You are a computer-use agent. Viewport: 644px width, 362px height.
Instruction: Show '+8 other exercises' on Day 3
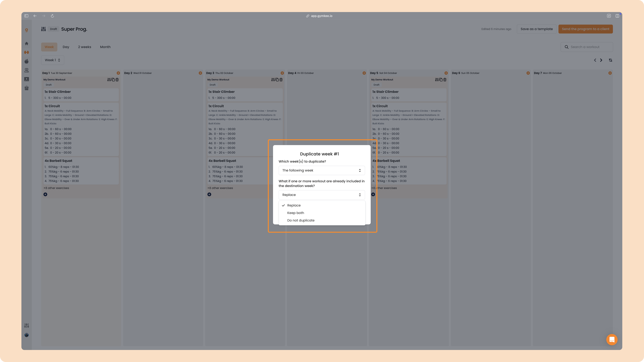pyautogui.click(x=220, y=188)
